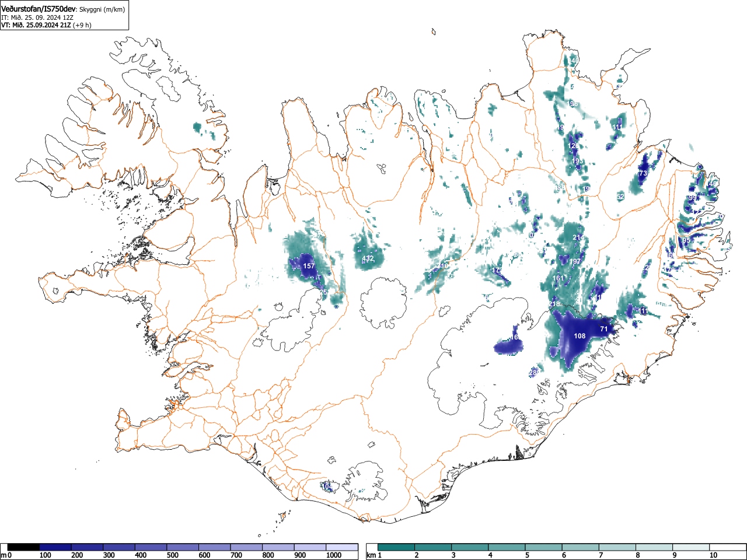Click the '(+9 h)' forecast offset text

(82, 25)
